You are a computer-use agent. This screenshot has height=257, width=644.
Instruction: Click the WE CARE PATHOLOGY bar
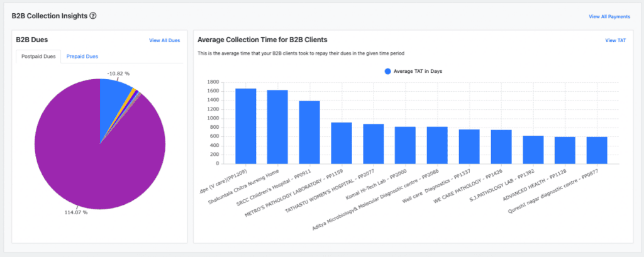(501, 146)
